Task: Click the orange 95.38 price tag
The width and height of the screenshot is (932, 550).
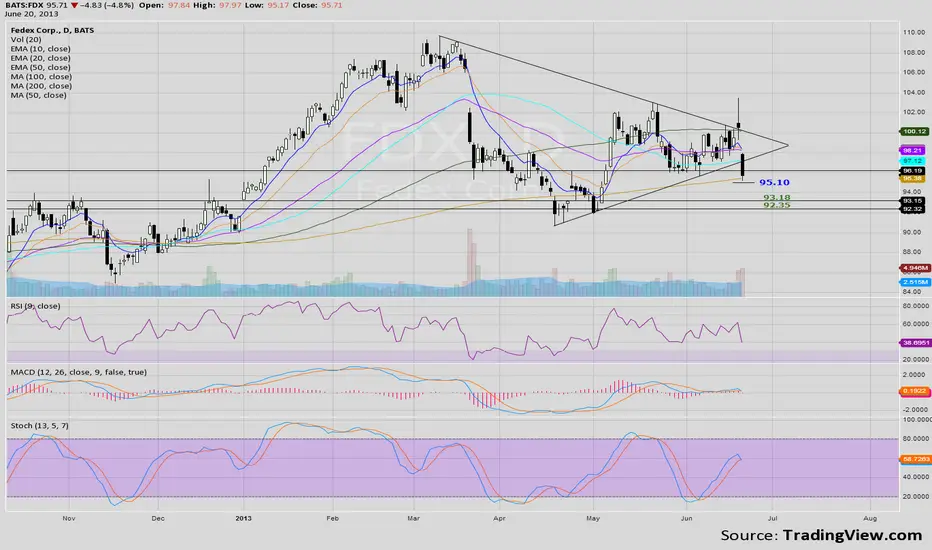Action: point(914,178)
